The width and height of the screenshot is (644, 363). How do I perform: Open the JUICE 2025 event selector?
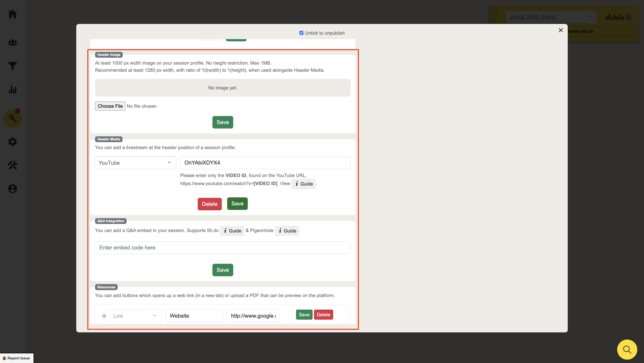tap(551, 17)
